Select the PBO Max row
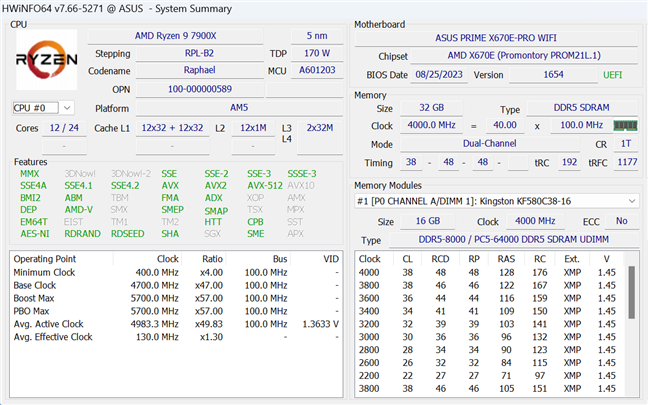This screenshot has width=648, height=405. (x=176, y=311)
